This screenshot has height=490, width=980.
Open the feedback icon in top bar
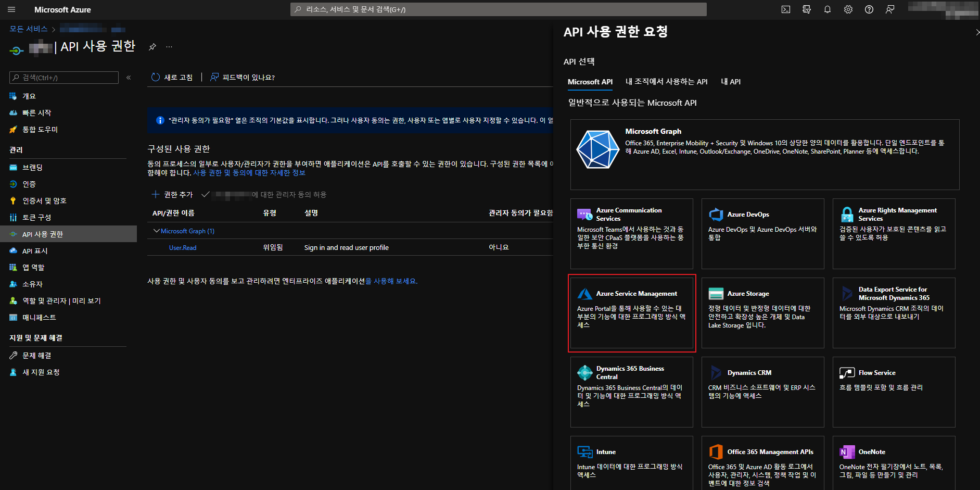[890, 9]
